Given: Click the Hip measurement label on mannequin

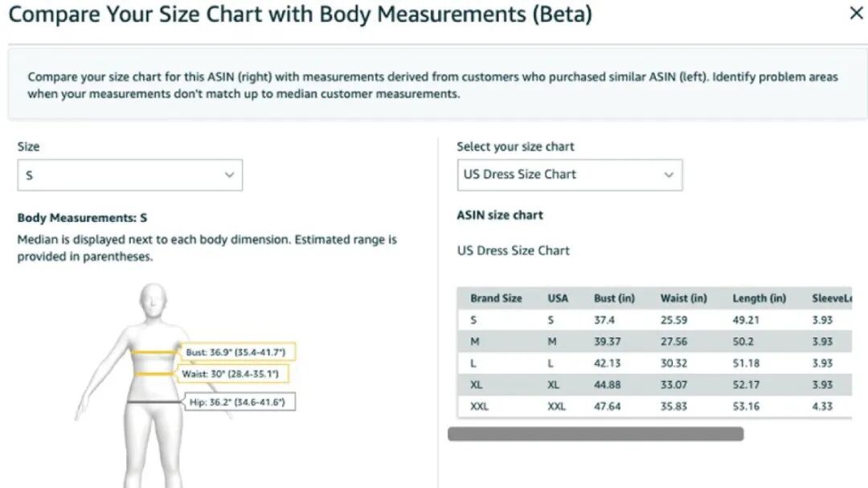Looking at the screenshot, I should [x=241, y=402].
